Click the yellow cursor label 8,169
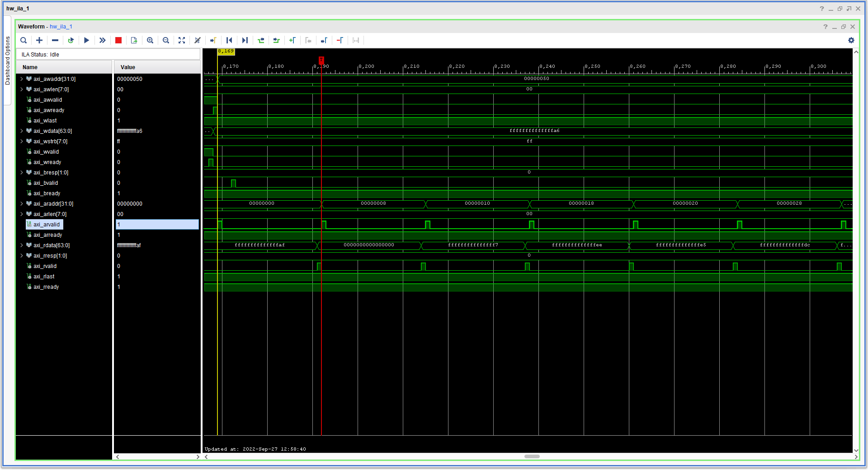Image resolution: width=868 pixels, height=470 pixels. 226,51
